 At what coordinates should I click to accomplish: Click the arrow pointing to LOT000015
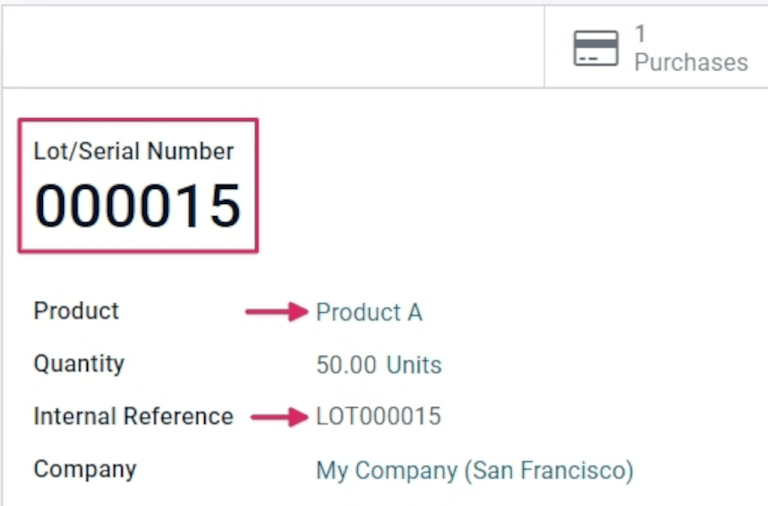[279, 416]
